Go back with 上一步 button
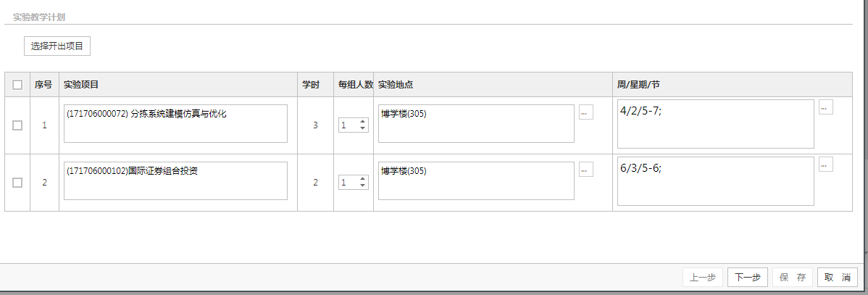Screen dimensions: 868x295 703,278
